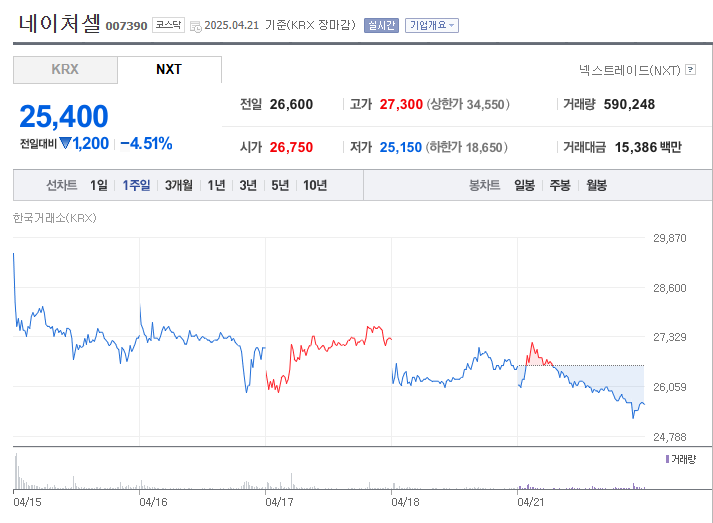
Task: Click the 24,788 price axis label
Action: tap(670, 437)
